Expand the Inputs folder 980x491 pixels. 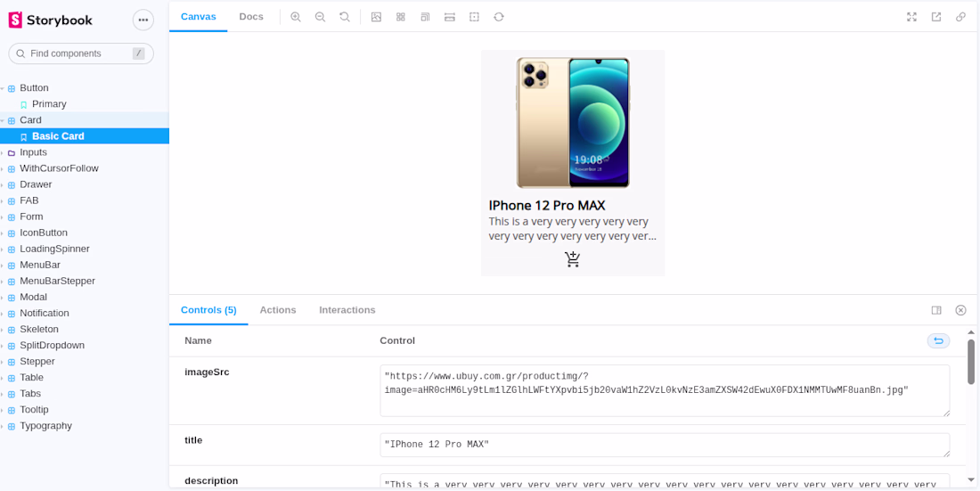[85, 152]
